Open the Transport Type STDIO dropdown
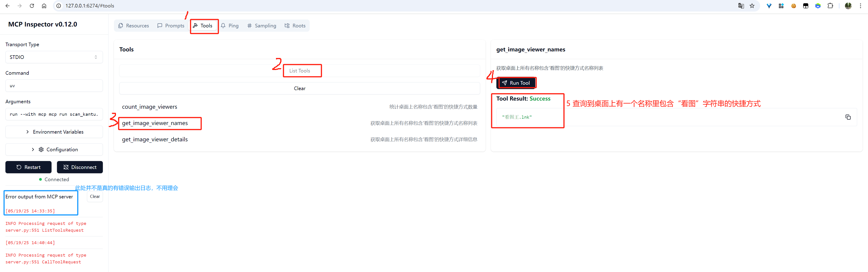 [54, 57]
